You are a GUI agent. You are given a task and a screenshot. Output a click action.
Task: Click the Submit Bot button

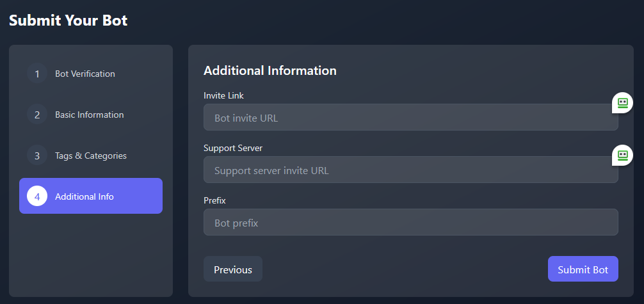[x=583, y=269]
